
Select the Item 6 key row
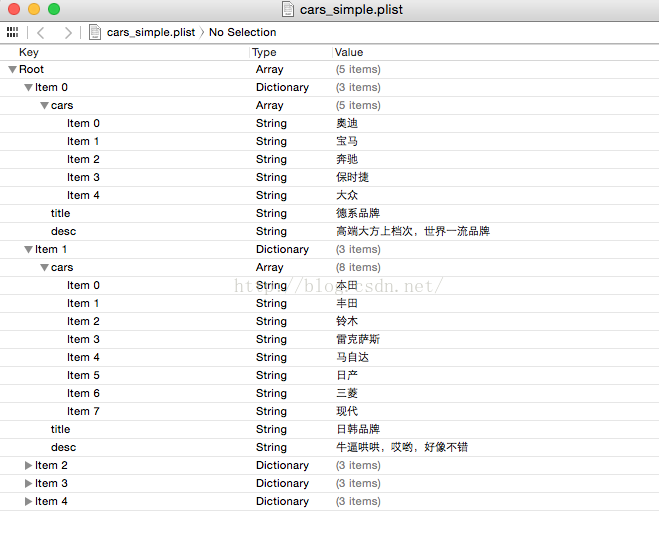[83, 394]
